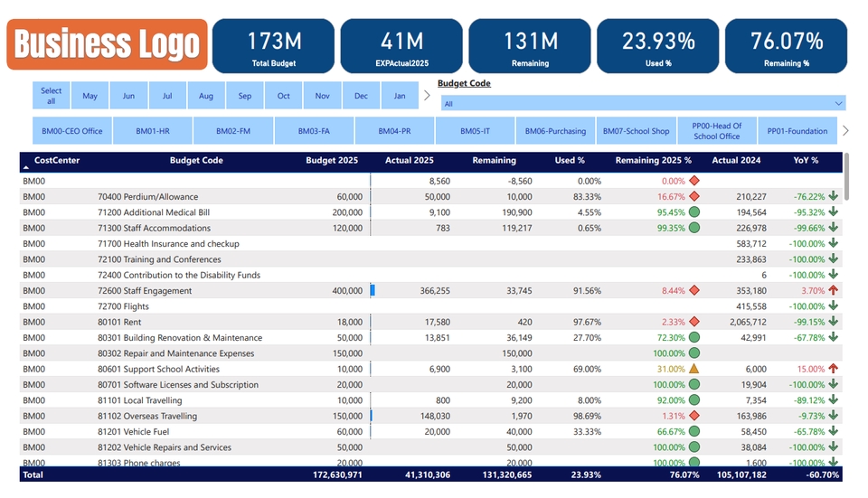Click the red diamond in Perdium/Allowance row
868x498 pixels.
(694, 196)
